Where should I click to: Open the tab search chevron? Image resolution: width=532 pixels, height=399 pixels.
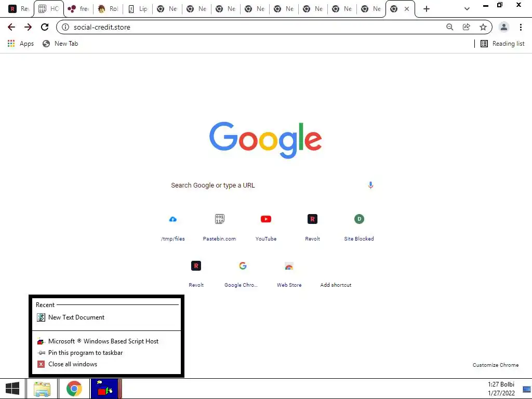(467, 9)
